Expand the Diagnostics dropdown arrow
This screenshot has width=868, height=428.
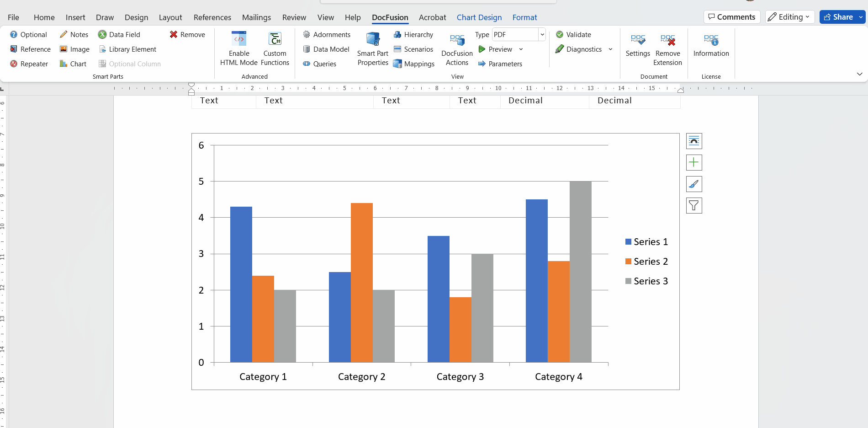(x=610, y=49)
